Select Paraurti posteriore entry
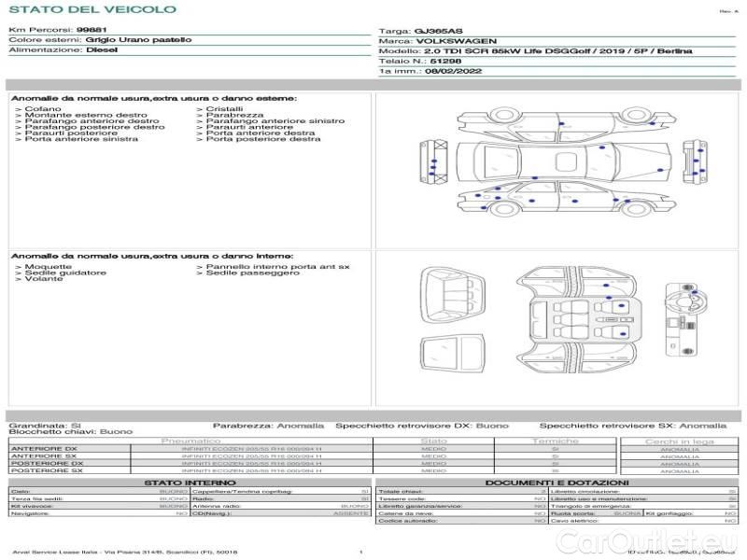The width and height of the screenshot is (747, 560). (71, 133)
